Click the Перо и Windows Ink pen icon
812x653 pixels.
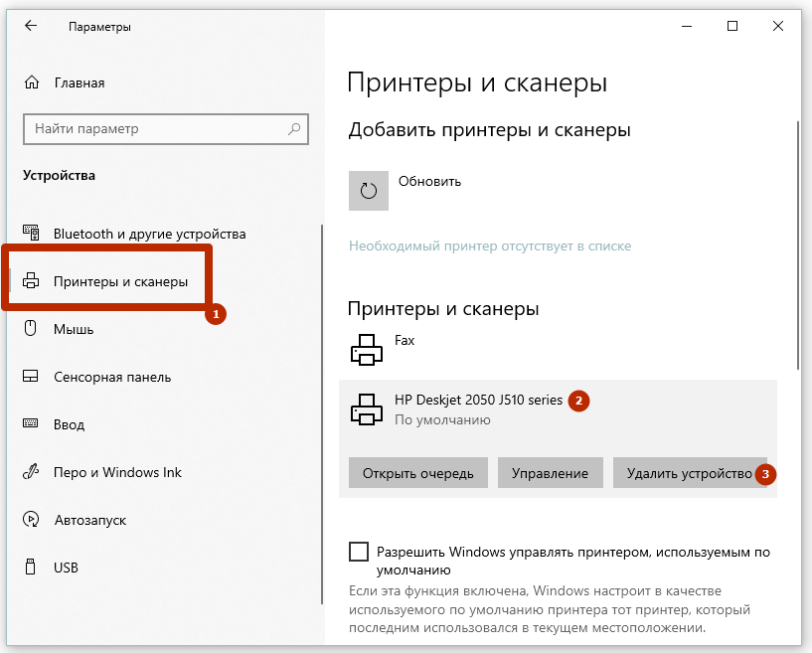pyautogui.click(x=32, y=472)
